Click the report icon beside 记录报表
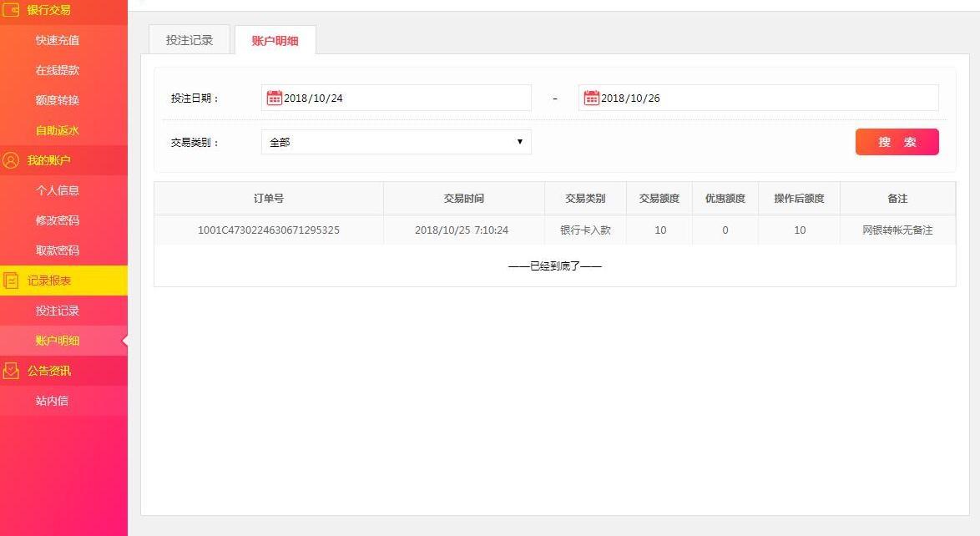Screen dimensions: 980x536 (x=11, y=281)
